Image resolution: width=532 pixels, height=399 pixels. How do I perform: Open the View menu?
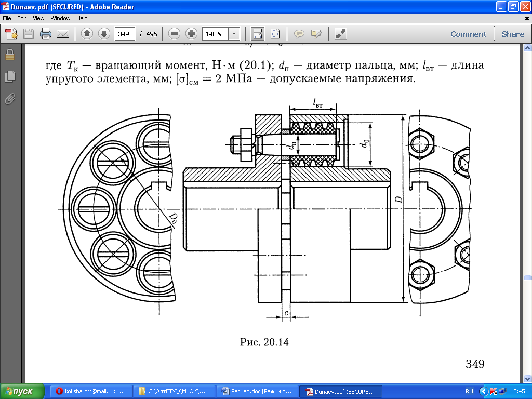pyautogui.click(x=38, y=18)
